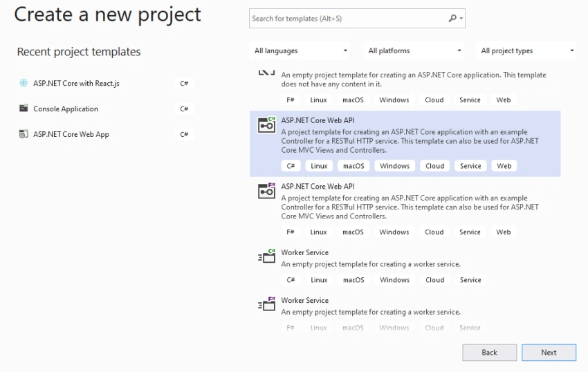
Task: Click Linux tag under C# Worker Service
Action: (x=319, y=280)
